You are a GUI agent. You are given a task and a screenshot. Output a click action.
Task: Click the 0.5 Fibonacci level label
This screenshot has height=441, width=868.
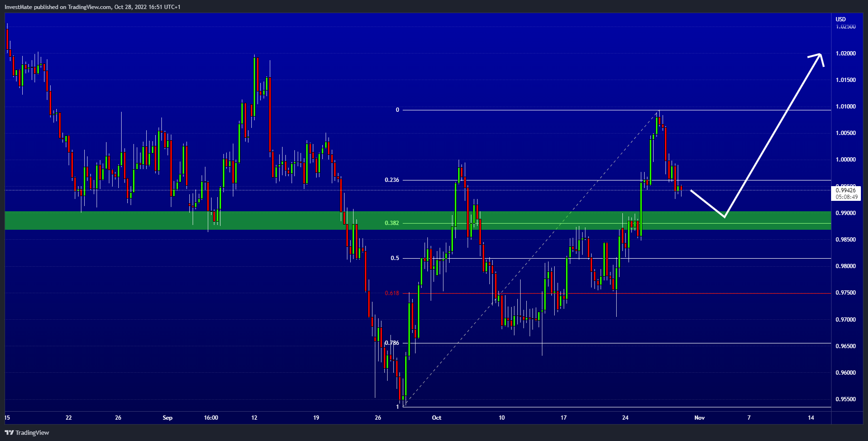pos(395,258)
